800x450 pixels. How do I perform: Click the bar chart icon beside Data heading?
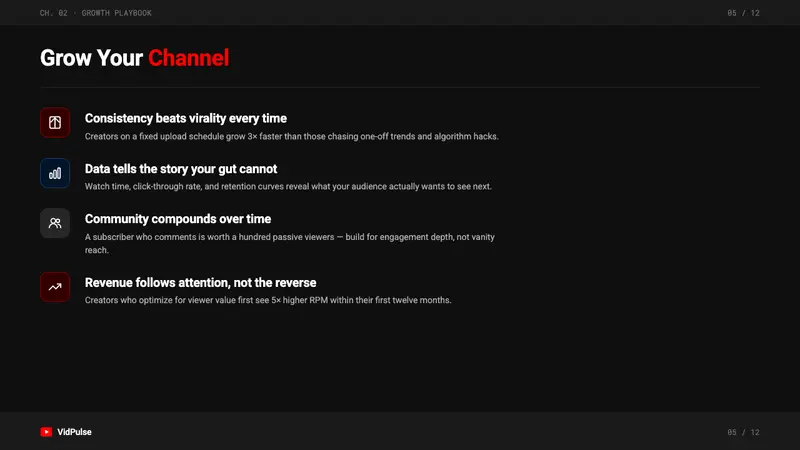(55, 173)
